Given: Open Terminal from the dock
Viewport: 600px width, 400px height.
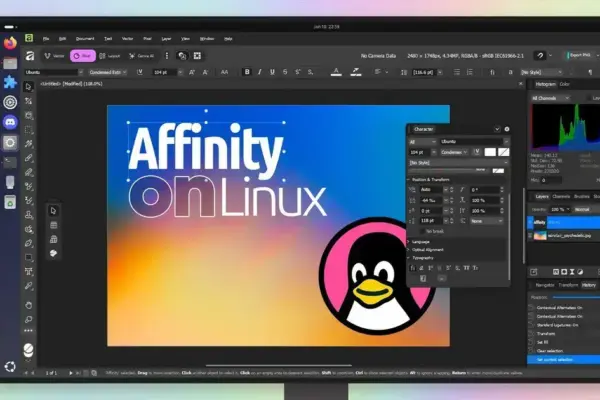Looking at the screenshot, I should click(10, 162).
